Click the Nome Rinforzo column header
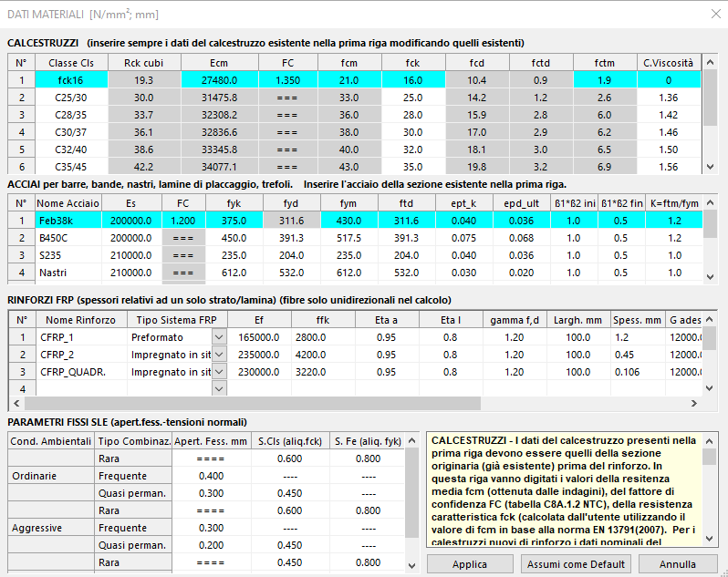This screenshot has height=577, width=728. point(81,320)
